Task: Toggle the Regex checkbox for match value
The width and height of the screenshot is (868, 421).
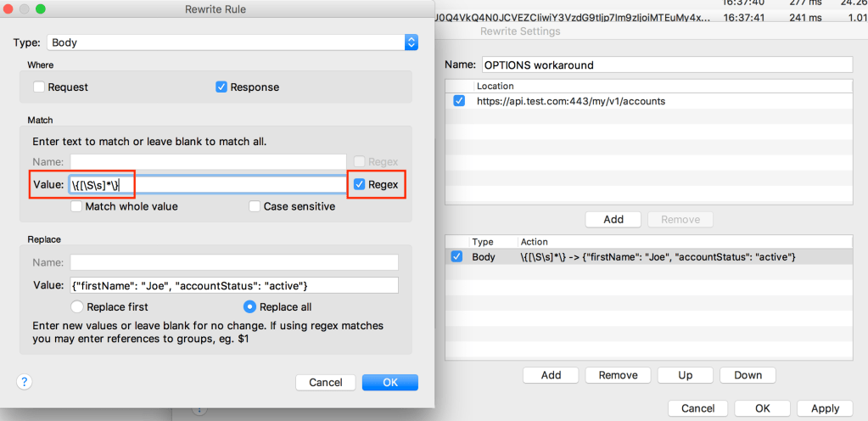Action: (x=359, y=184)
